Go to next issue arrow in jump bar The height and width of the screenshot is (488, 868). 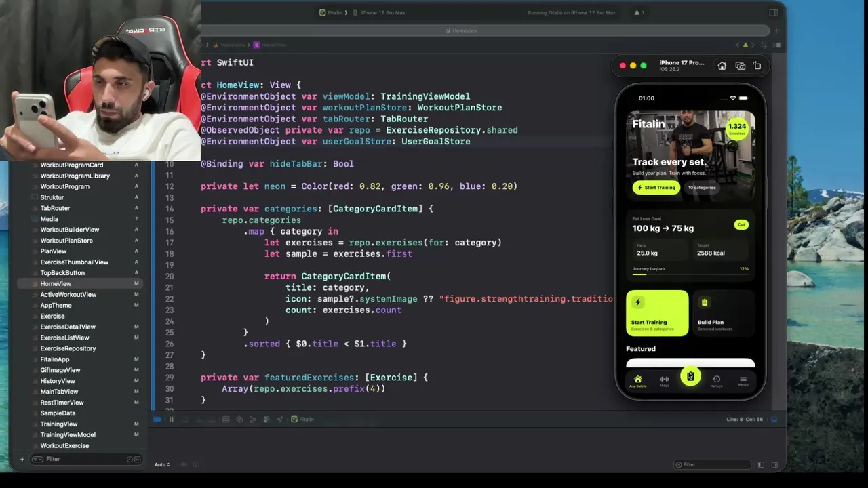click(754, 45)
